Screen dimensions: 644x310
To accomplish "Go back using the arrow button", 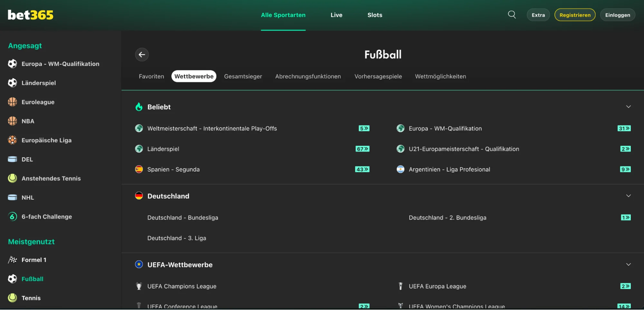I will [x=142, y=55].
